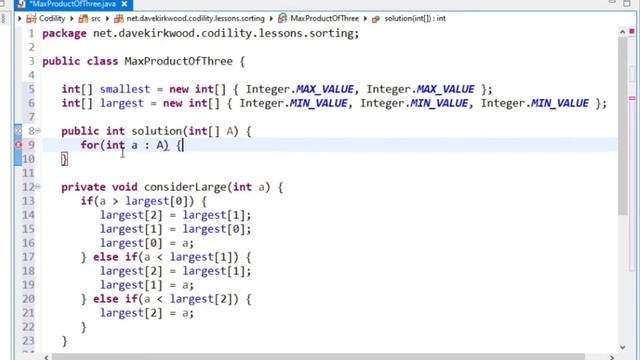Click the 'considerLarge' method name
The width and height of the screenshot is (640, 360).
[x=185, y=187]
